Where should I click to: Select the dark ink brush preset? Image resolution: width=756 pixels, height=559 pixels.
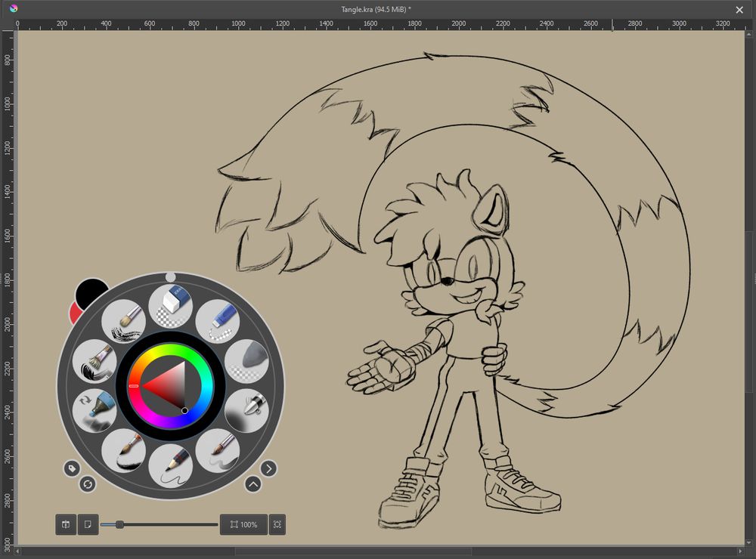click(x=123, y=451)
